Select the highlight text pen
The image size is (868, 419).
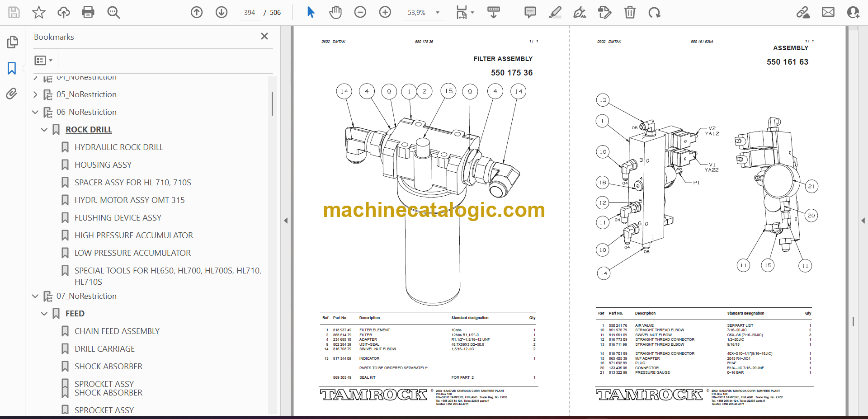point(555,12)
